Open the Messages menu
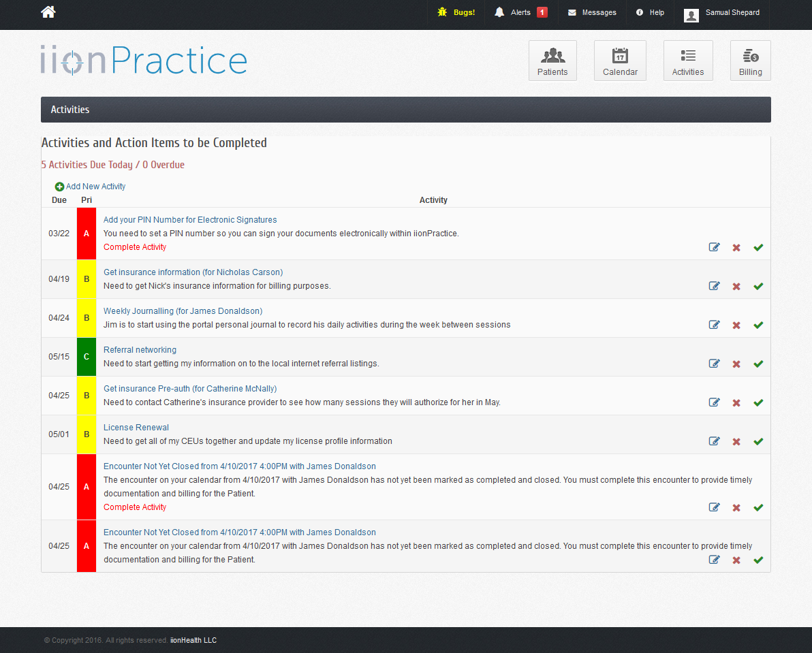This screenshot has width=812, height=653. click(592, 12)
